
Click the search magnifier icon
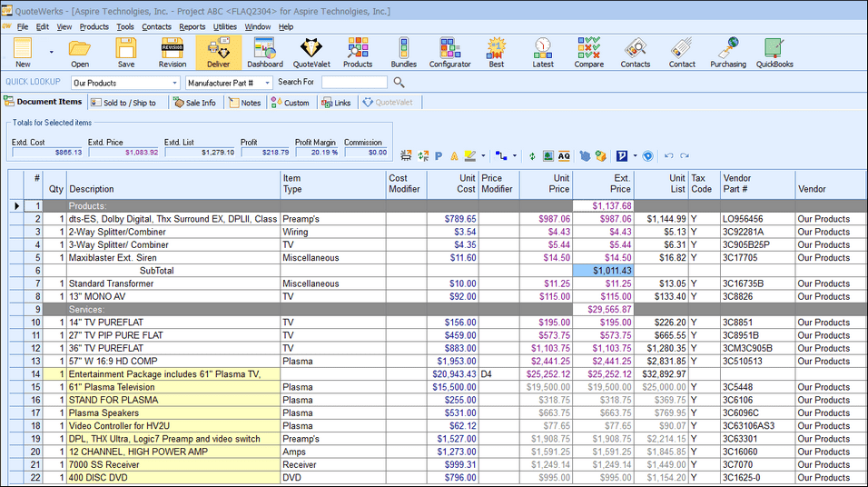[399, 83]
